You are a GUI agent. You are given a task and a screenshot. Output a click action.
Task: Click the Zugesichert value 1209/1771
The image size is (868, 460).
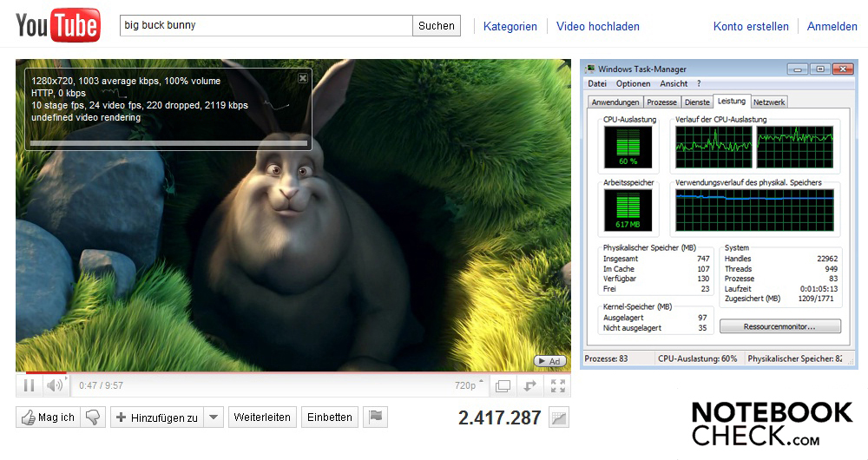(x=815, y=299)
